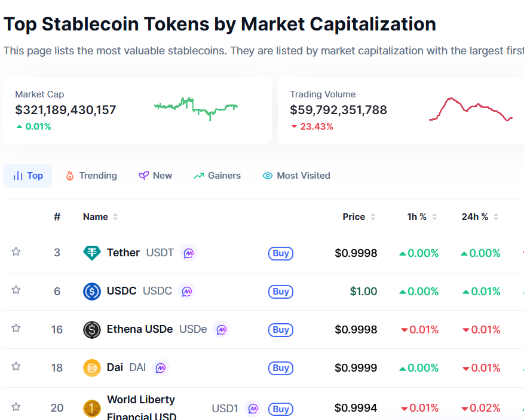Click the World Liberty Financial USD logo

92,409
